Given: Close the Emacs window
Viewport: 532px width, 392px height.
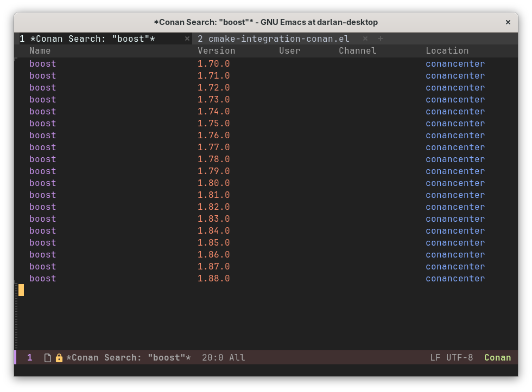Looking at the screenshot, I should coord(508,22).
